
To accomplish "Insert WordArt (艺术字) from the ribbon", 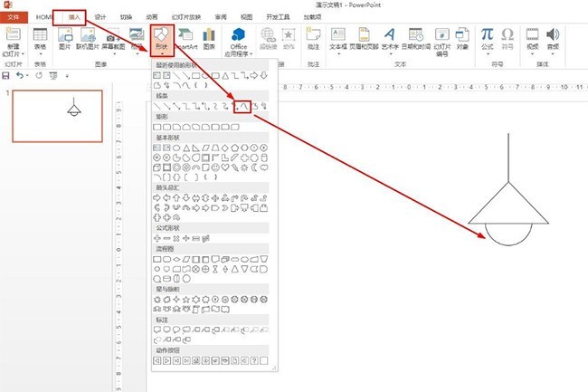I will click(x=390, y=40).
